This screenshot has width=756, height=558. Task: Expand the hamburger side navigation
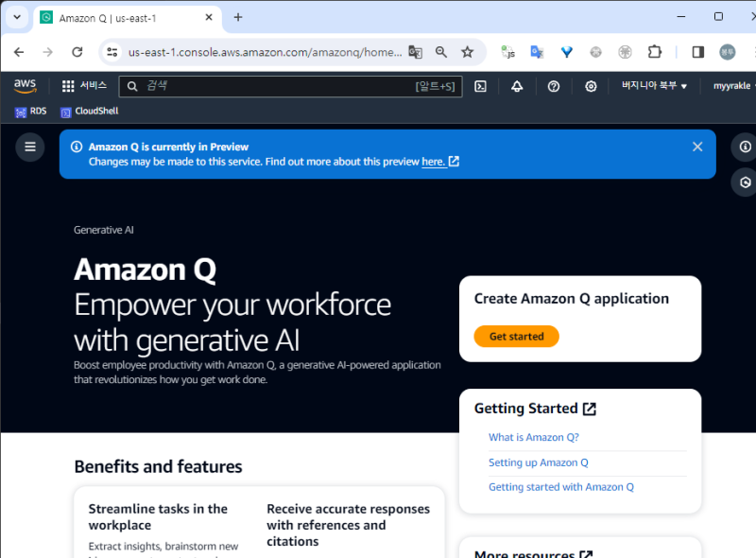coord(30,147)
